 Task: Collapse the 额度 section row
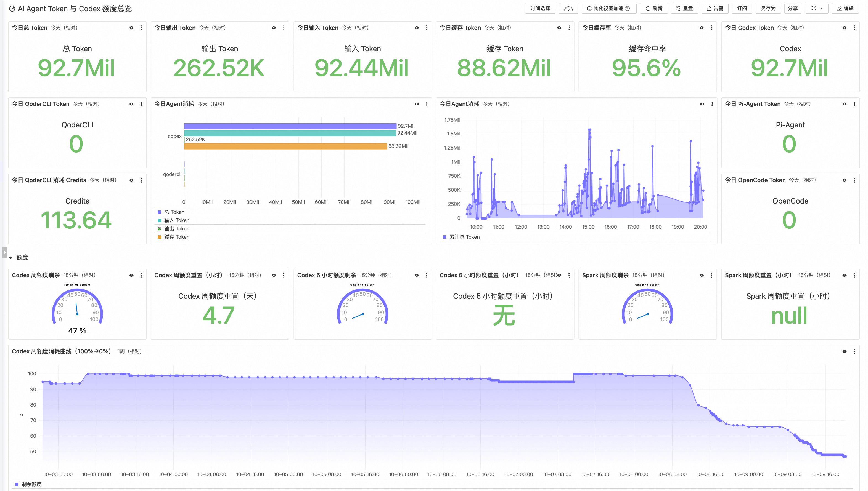(11, 258)
